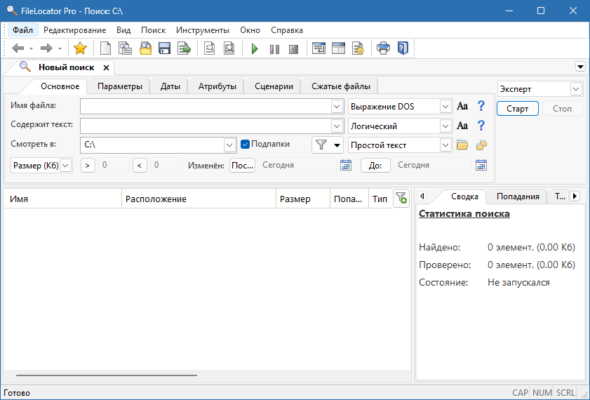Sort results by Расположение column header

point(199,199)
